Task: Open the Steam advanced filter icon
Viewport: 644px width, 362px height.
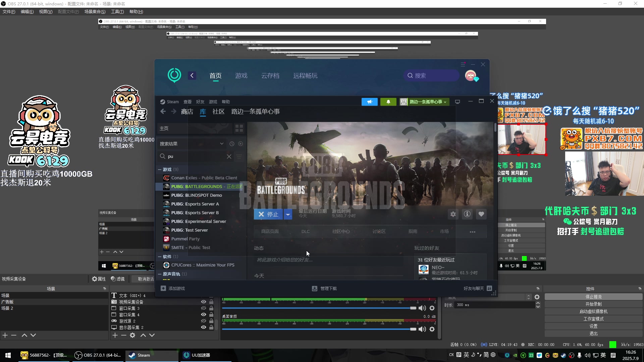Action: [x=239, y=157]
